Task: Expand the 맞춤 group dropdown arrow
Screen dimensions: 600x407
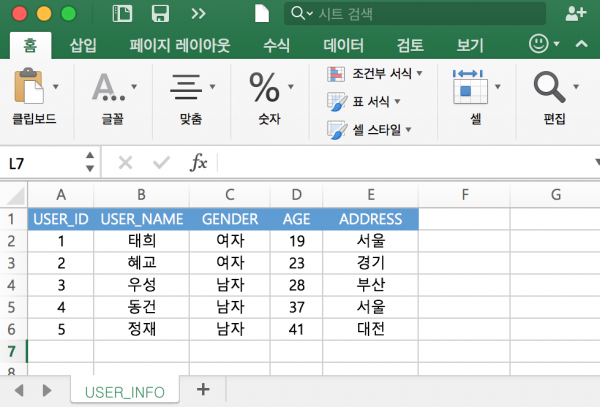Action: click(x=212, y=86)
